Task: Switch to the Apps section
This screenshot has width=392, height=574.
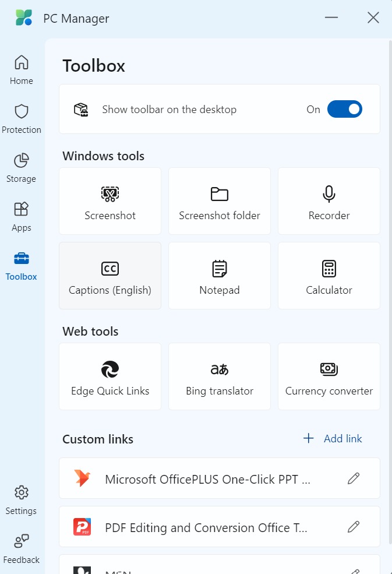Action: pyautogui.click(x=21, y=217)
